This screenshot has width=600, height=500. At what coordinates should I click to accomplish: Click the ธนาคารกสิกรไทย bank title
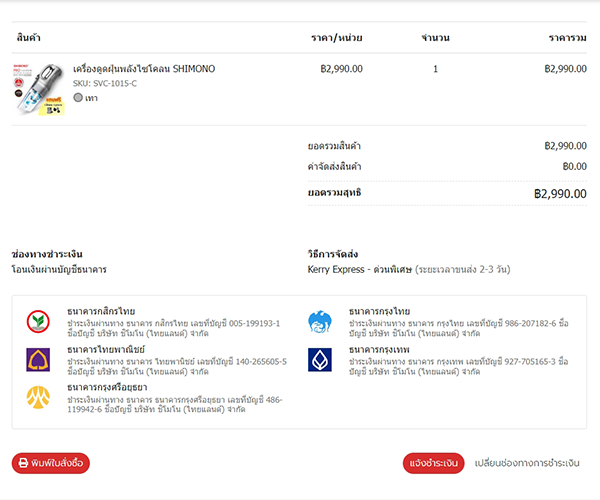(101, 311)
